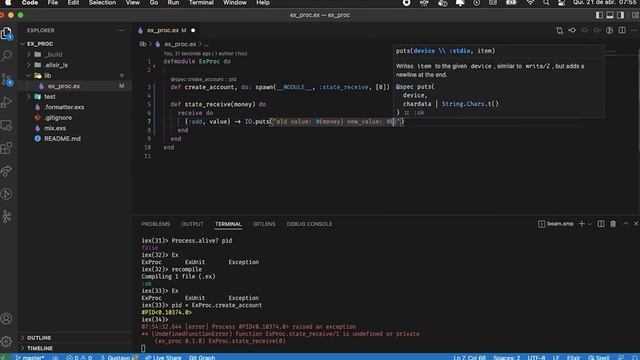640x360 pixels.
Task: Expand the test folder
Action: (50, 97)
